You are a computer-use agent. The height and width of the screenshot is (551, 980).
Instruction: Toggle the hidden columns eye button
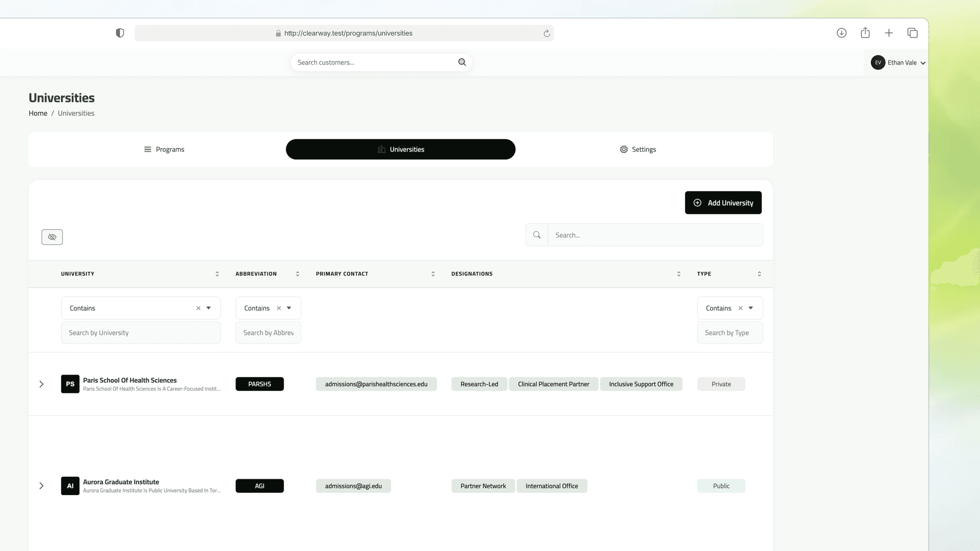[x=52, y=237]
